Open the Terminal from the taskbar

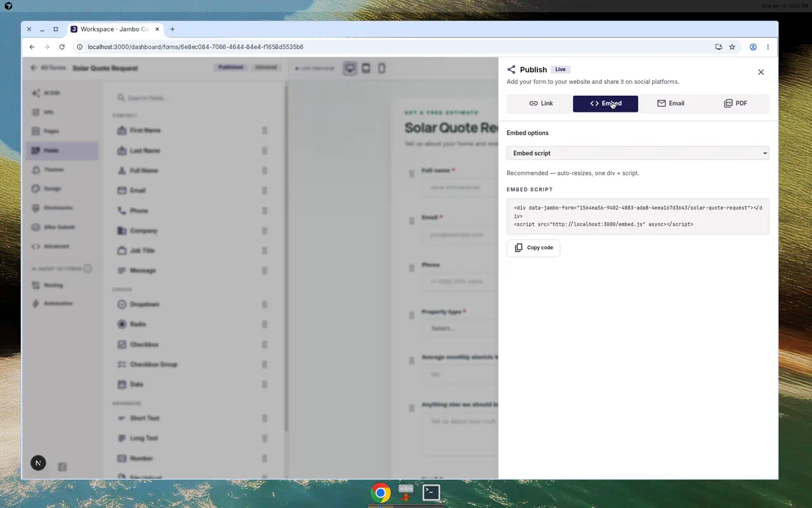coord(431,493)
